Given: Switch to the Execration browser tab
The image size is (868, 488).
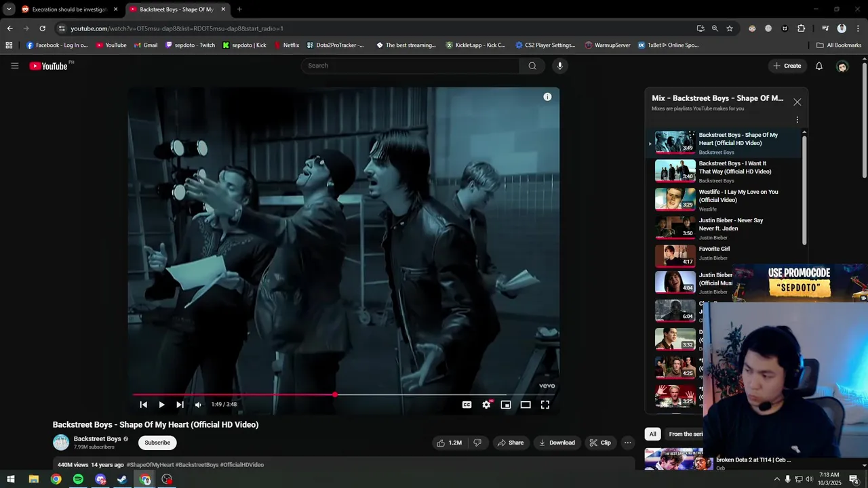Looking at the screenshot, I should (70, 9).
